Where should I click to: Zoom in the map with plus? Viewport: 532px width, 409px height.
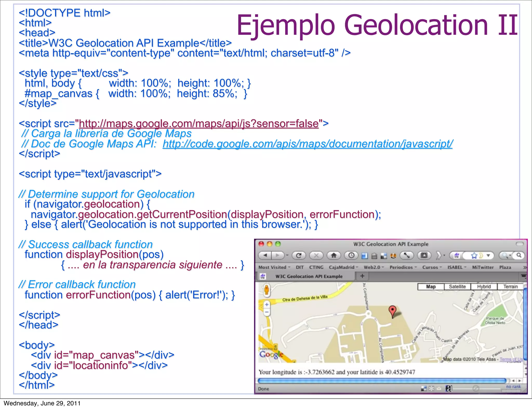[x=267, y=304]
